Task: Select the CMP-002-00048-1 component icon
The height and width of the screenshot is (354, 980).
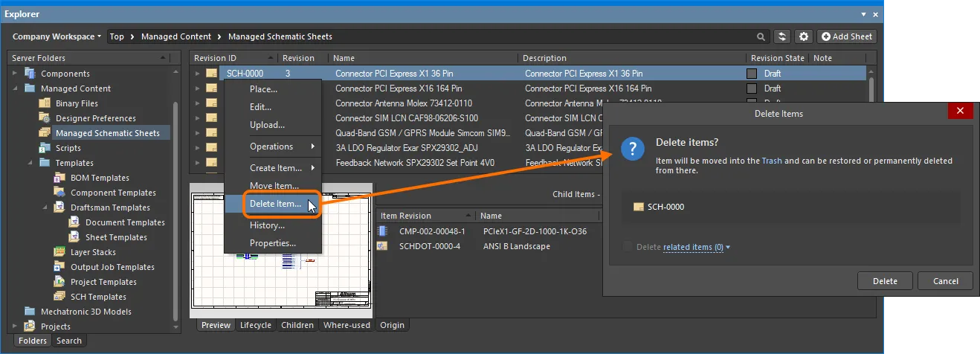Action: (383, 231)
